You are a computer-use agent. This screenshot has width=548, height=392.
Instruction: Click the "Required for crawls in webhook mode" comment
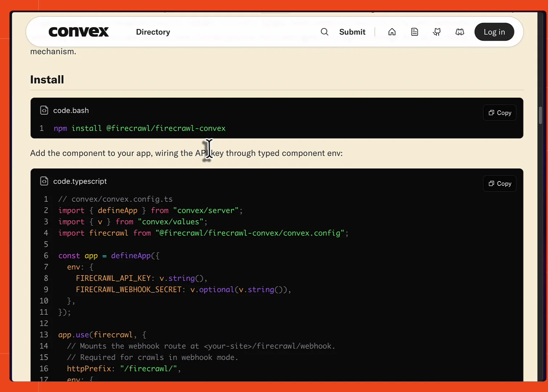152,358
